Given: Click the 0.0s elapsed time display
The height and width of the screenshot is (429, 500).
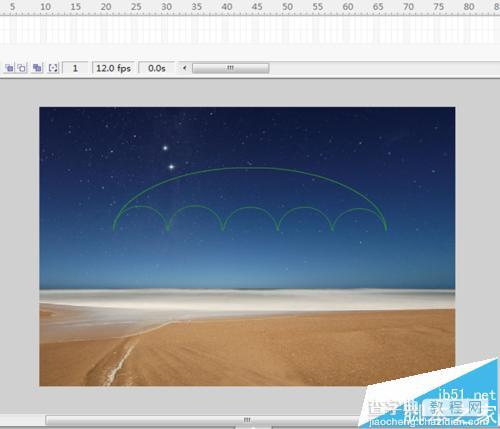Looking at the screenshot, I should [157, 68].
